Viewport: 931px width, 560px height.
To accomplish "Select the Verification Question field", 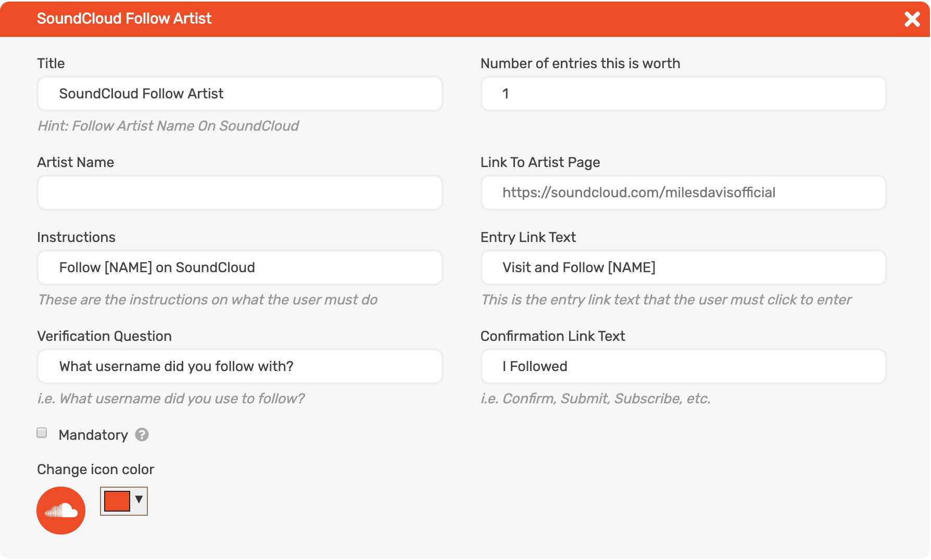I will [239, 366].
